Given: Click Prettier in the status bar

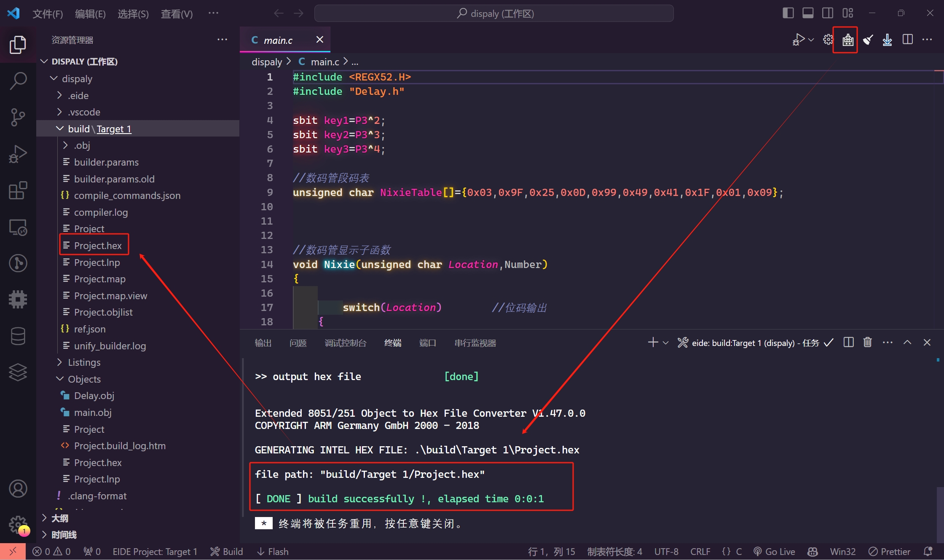Looking at the screenshot, I should click(889, 552).
